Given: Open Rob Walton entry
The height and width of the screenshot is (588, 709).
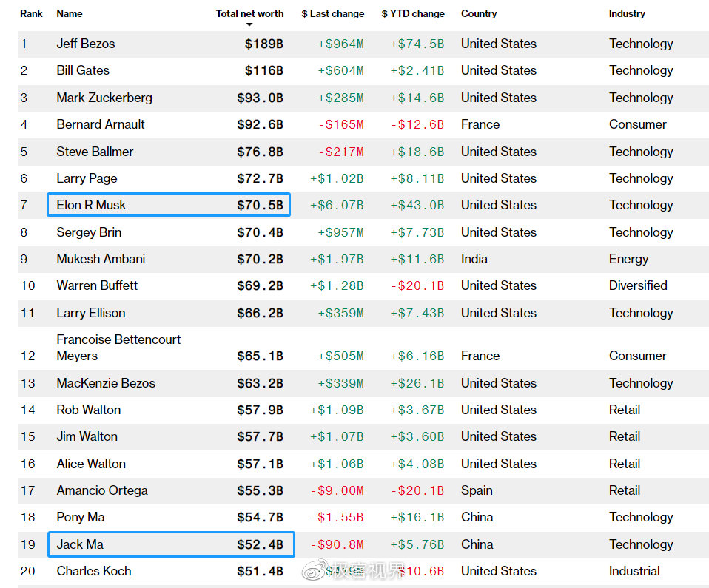Looking at the screenshot, I should coord(89,410).
